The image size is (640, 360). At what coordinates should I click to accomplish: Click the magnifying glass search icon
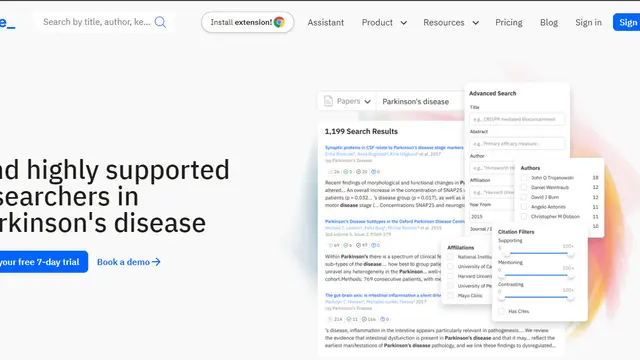pos(160,22)
